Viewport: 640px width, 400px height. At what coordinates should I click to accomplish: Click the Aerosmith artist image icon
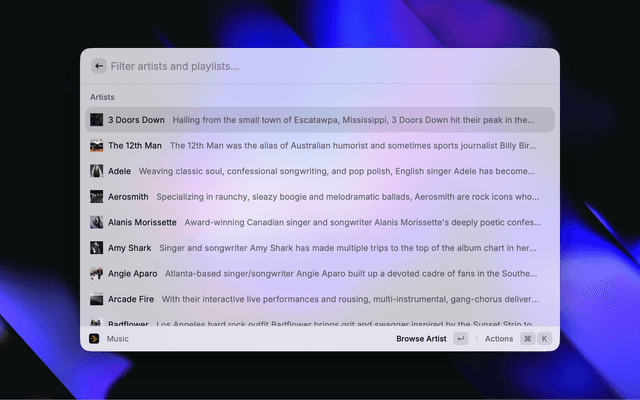(x=96, y=197)
